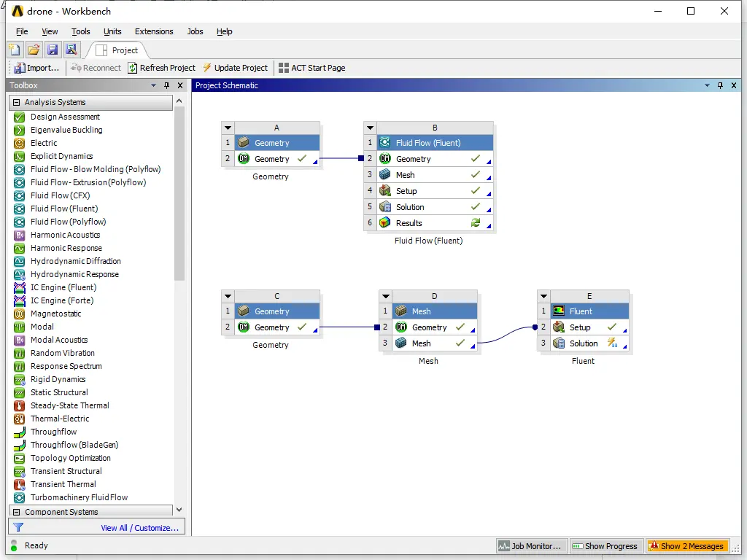Select Transient Thermal in the Toolbox
The width and height of the screenshot is (747, 560).
(63, 484)
